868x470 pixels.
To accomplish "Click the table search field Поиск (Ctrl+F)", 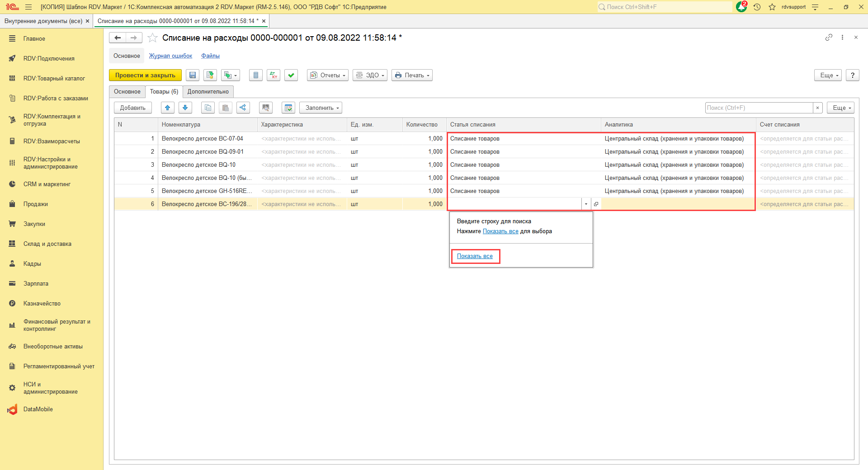I will pyautogui.click(x=759, y=108).
